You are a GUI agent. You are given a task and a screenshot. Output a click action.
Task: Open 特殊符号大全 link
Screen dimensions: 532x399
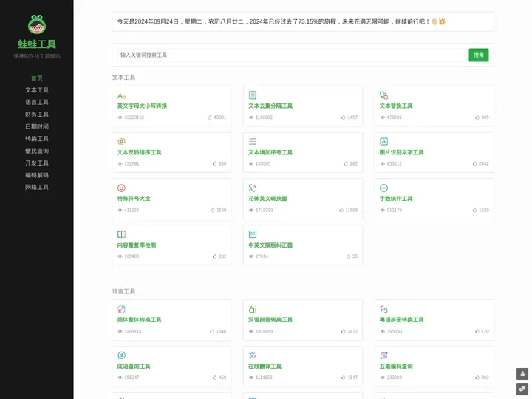pyautogui.click(x=134, y=199)
